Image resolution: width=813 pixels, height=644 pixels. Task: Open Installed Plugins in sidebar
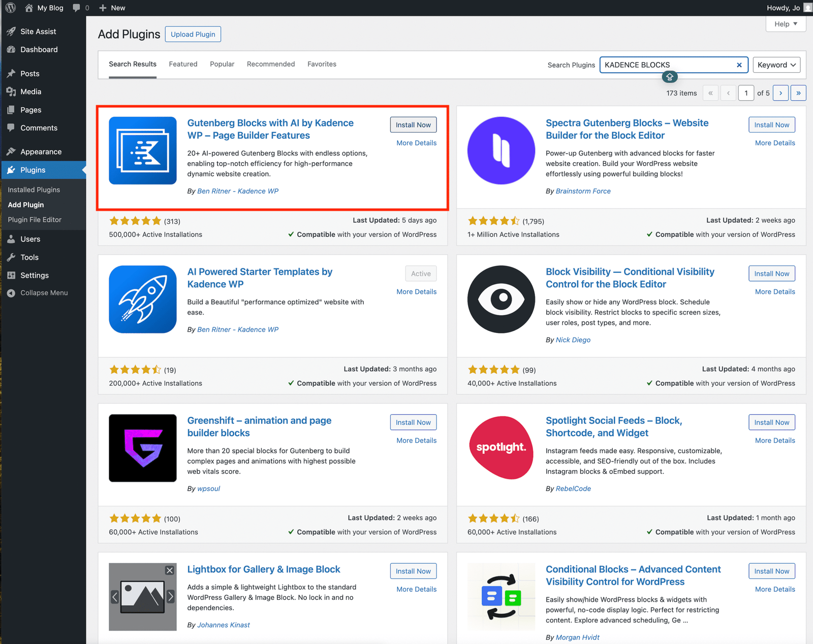pyautogui.click(x=34, y=190)
